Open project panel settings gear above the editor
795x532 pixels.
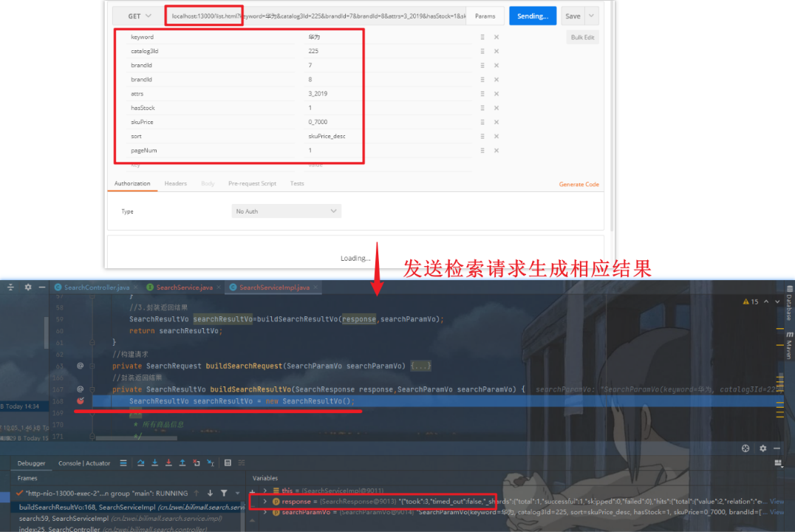28,287
